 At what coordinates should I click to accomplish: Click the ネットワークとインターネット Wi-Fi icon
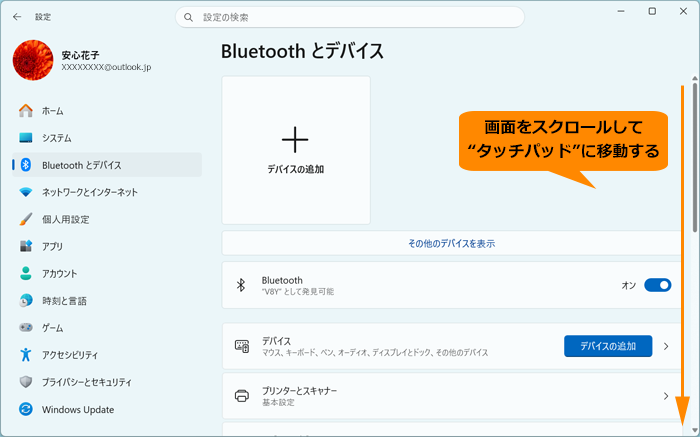tap(25, 192)
